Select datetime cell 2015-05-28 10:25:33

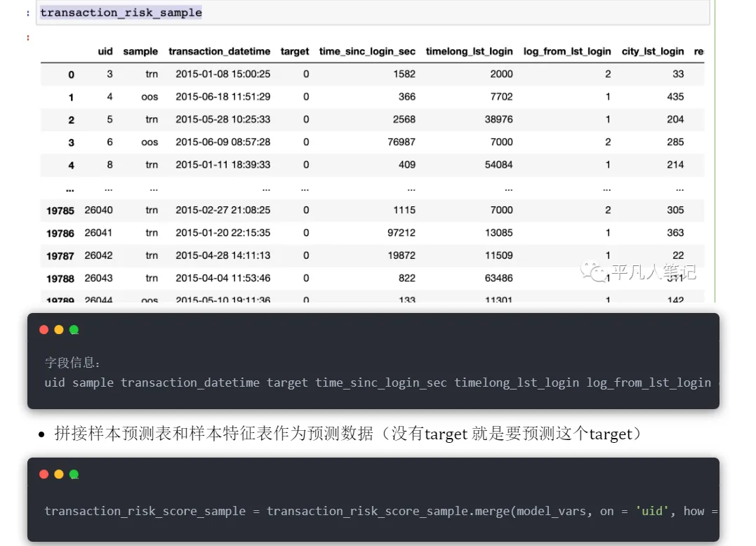tap(223, 119)
